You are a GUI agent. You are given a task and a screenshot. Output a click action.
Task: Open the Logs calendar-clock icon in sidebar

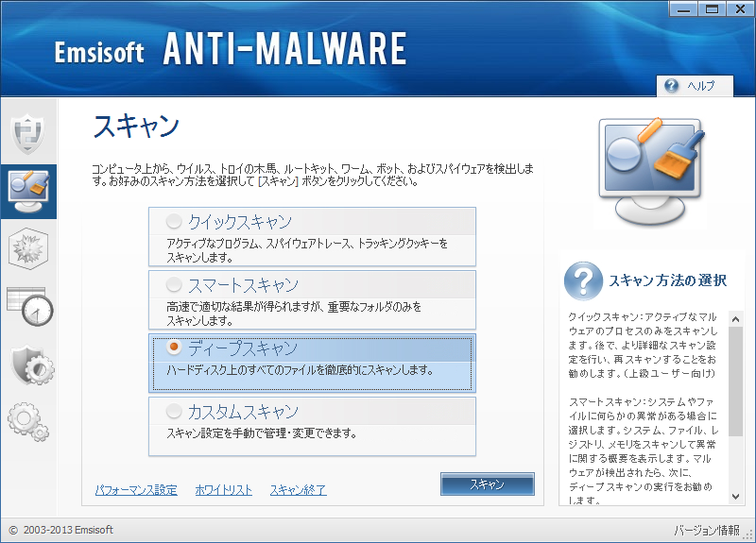pos(30,306)
